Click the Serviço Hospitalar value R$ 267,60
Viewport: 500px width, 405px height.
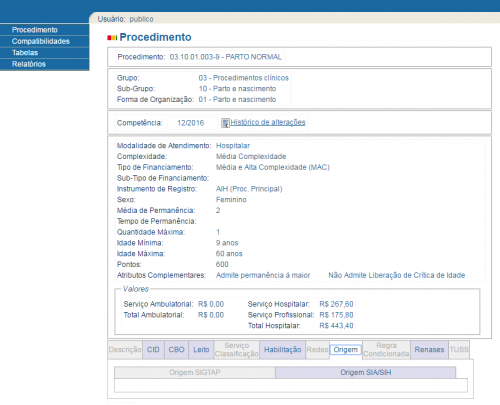[336, 304]
